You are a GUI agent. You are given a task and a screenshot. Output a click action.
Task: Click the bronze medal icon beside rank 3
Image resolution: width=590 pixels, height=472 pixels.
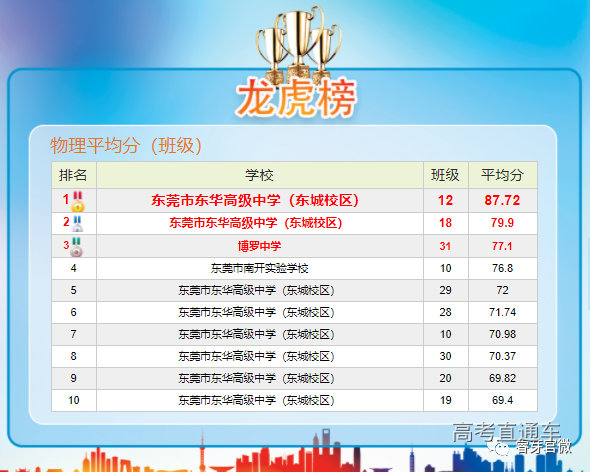click(76, 247)
